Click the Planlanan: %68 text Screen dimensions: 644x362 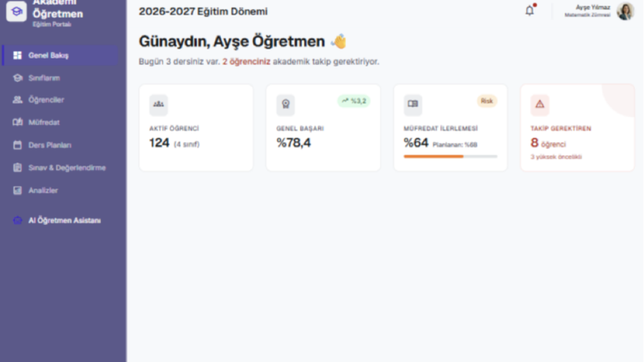tap(455, 145)
